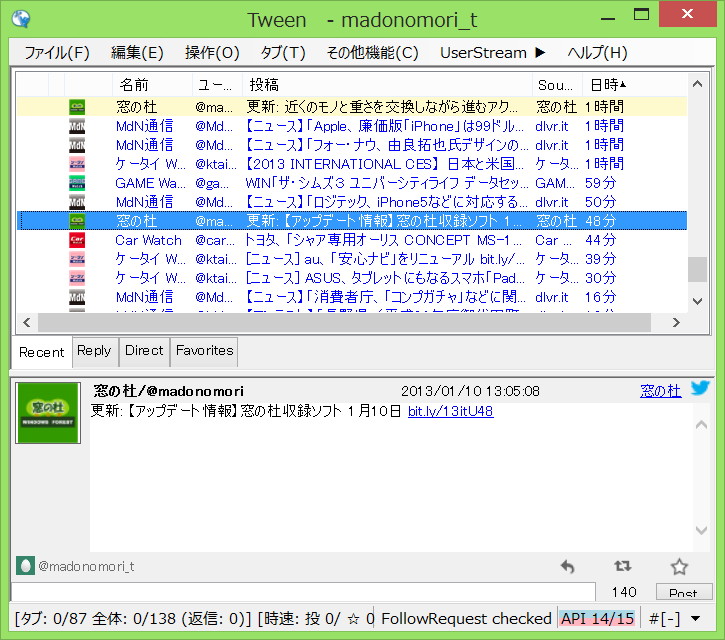Click the Tween globe app icon
725x640 pixels.
coord(21,19)
